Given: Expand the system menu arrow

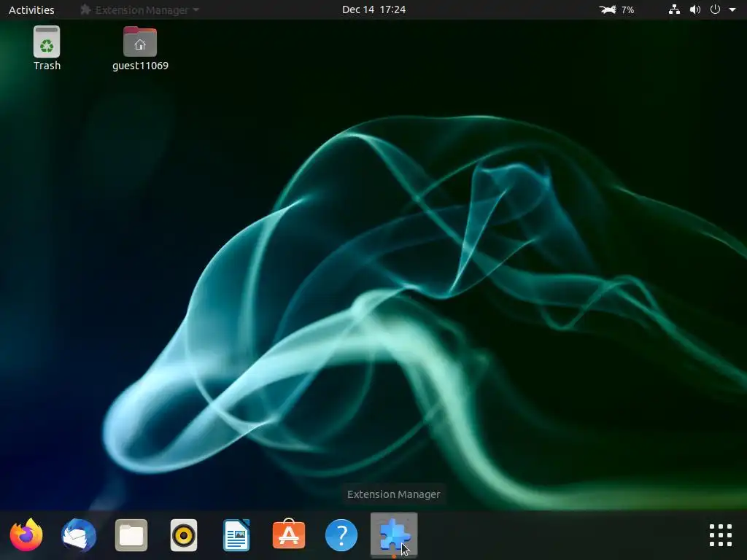Looking at the screenshot, I should click(732, 9).
